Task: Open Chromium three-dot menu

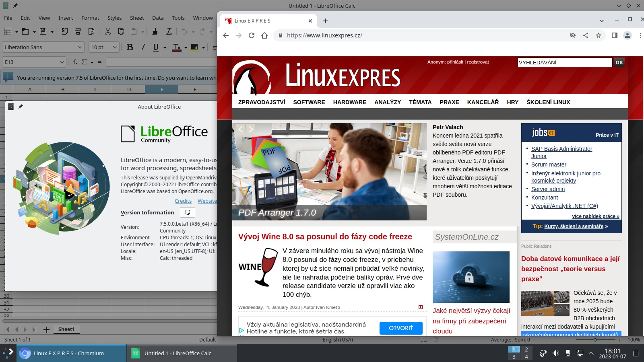Action: point(640,35)
